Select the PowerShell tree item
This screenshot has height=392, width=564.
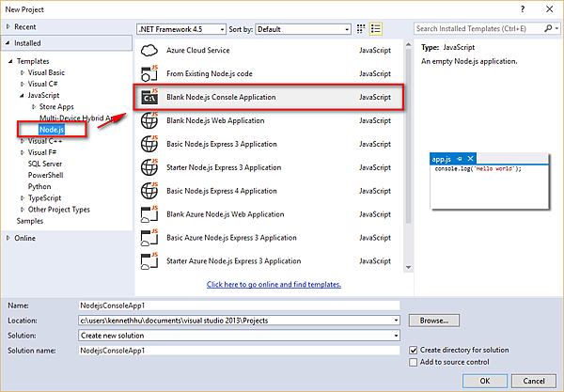point(46,175)
